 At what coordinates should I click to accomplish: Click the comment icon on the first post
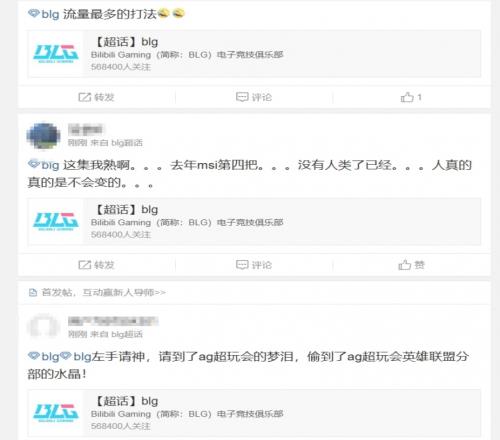(x=242, y=97)
